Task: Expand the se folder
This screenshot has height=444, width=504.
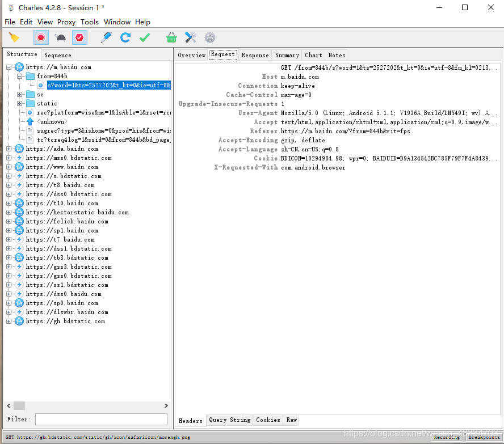Action: (x=20, y=94)
